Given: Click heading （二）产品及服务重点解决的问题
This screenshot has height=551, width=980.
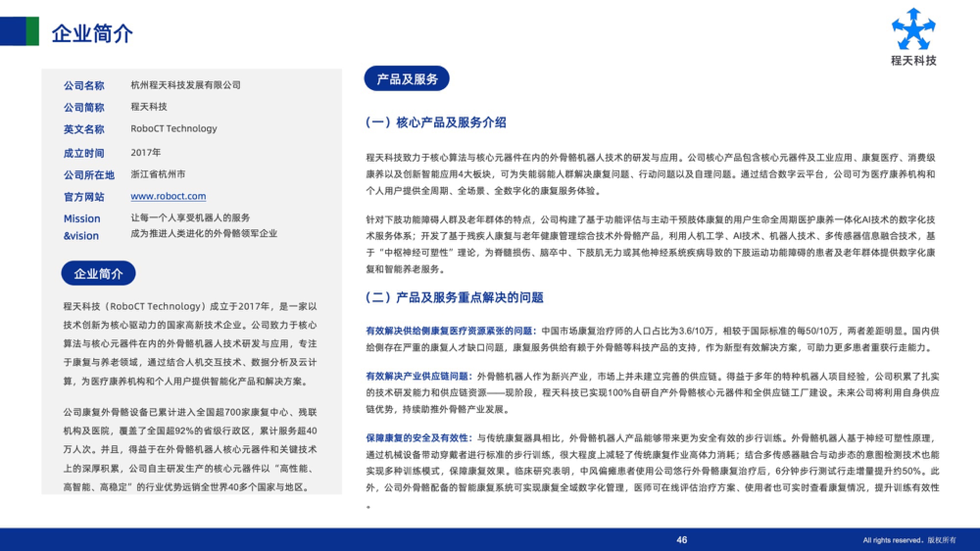Looking at the screenshot, I should tap(455, 297).
